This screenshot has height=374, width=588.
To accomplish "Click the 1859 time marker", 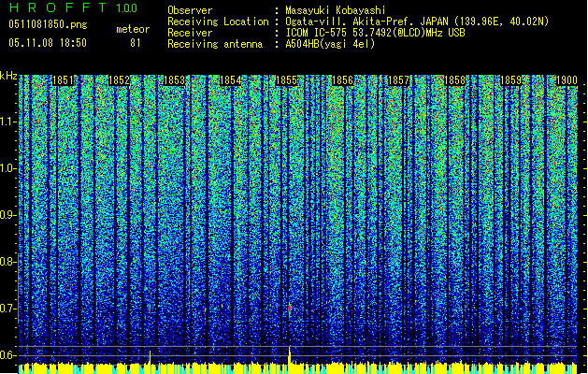I will (510, 81).
